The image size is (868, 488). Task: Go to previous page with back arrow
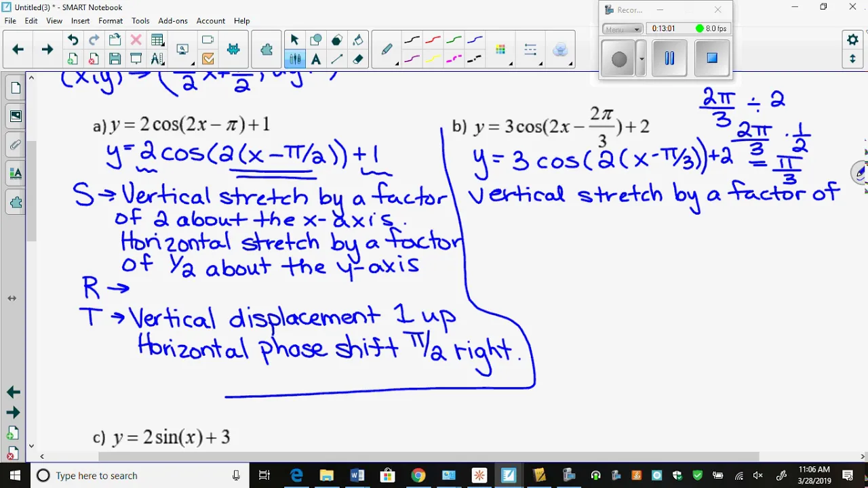(18, 49)
